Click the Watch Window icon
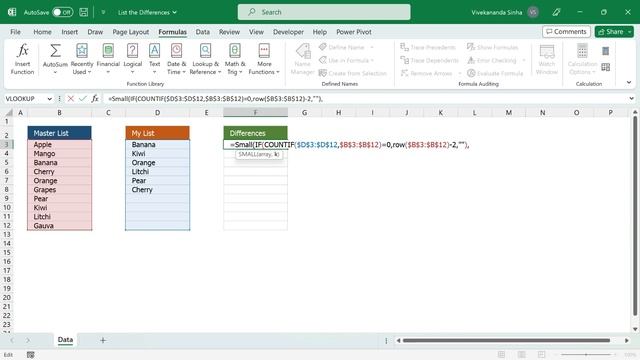Viewport: 640px width, 360px height. tap(547, 52)
